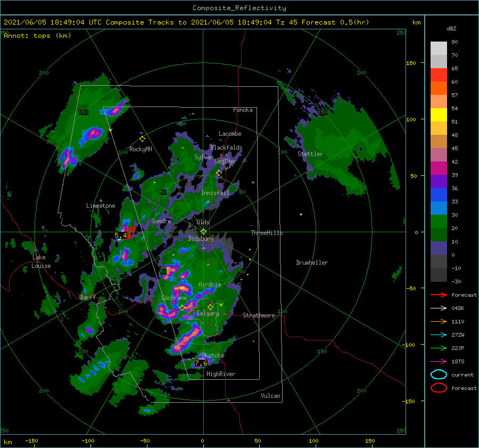The height and width of the screenshot is (448, 479).
Task: Click the 'Forecast 0.5(hr)' header text
Action: [x=335, y=22]
